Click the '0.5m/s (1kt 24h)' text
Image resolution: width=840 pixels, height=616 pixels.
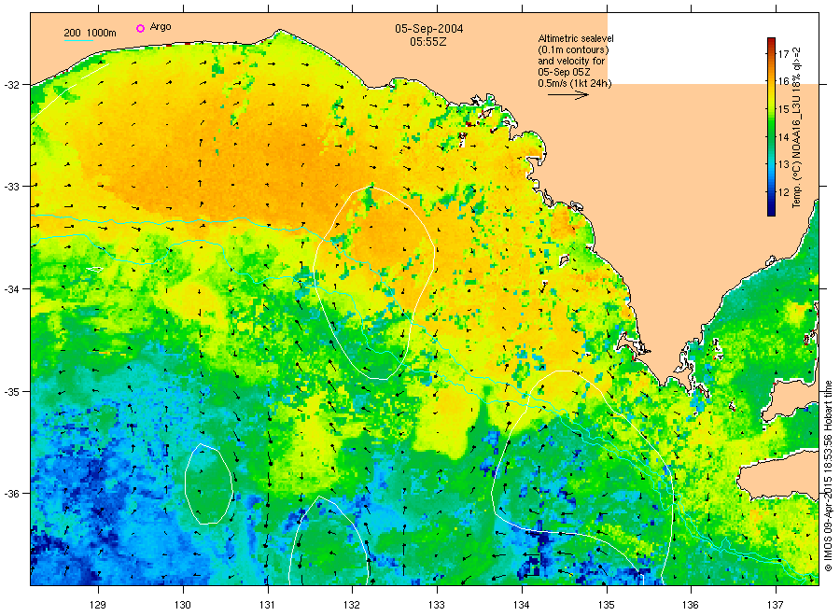point(574,83)
